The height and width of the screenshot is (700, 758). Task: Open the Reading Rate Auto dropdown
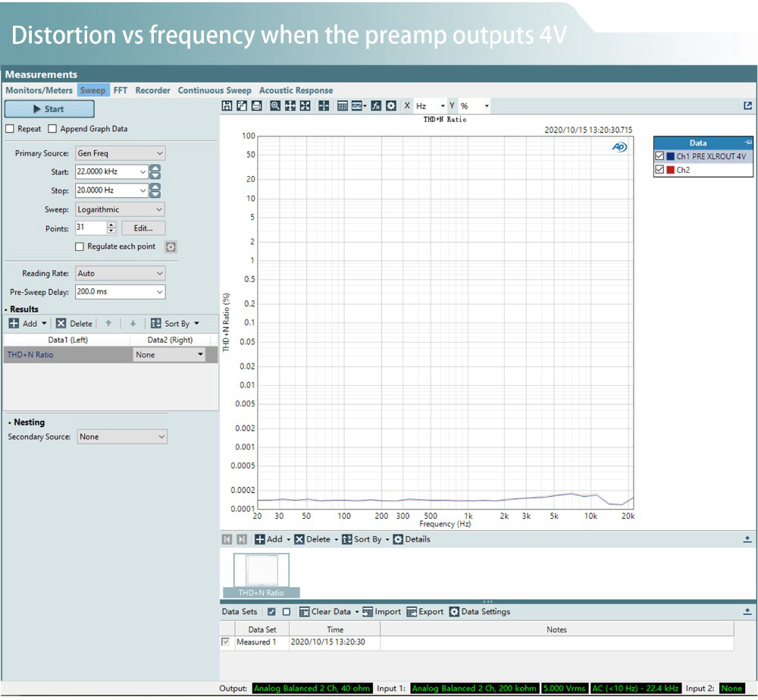click(120, 273)
